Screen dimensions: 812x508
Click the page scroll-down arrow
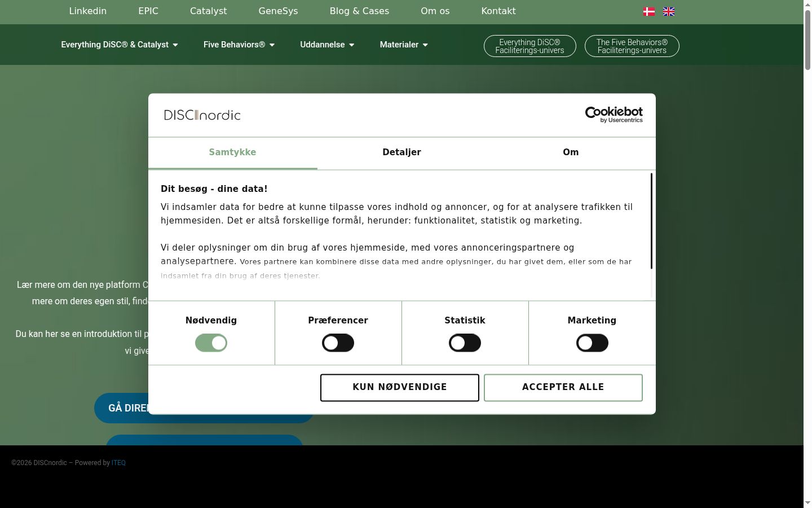pos(807,503)
